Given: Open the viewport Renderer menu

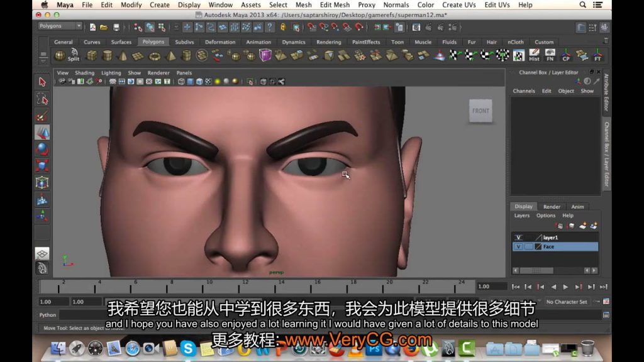Looking at the screenshot, I should 158,73.
